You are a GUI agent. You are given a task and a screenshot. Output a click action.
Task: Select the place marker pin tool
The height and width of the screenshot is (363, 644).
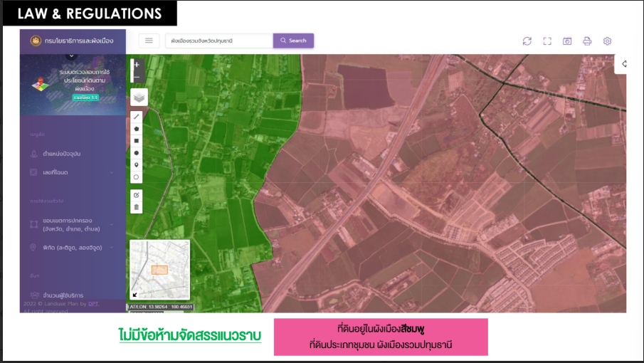(137, 164)
